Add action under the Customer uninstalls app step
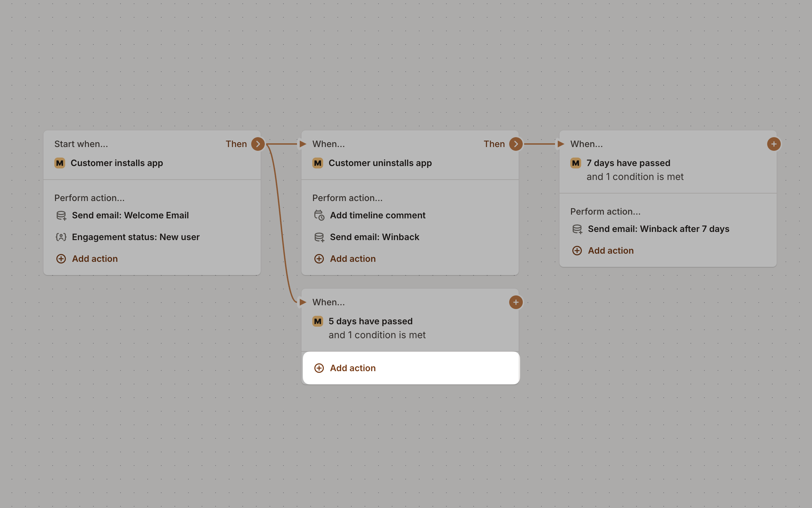 point(345,259)
